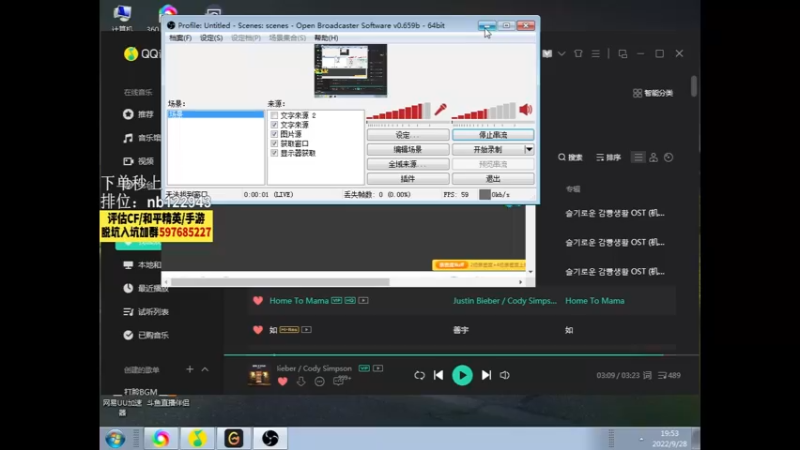Image resolution: width=800 pixels, height=450 pixels.
Task: Switch QQ Music to list view
Action: click(x=638, y=157)
